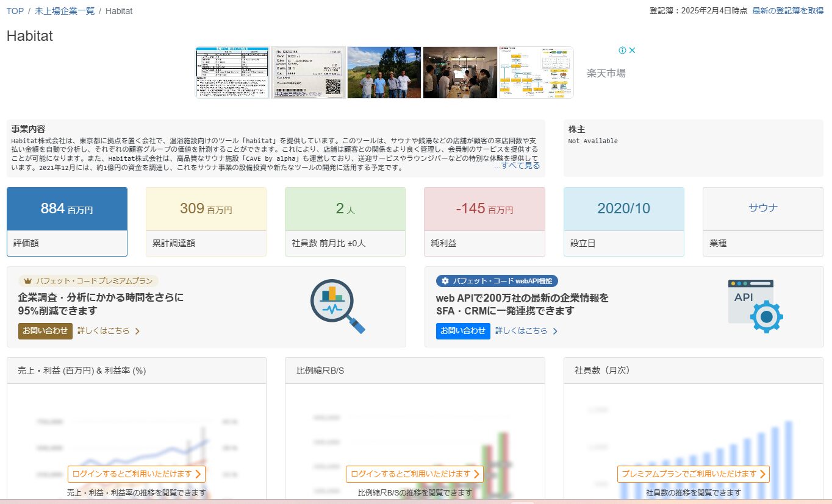Click バフェット・コード プレミアムプラン badge
The image size is (832, 504).
click(x=88, y=281)
